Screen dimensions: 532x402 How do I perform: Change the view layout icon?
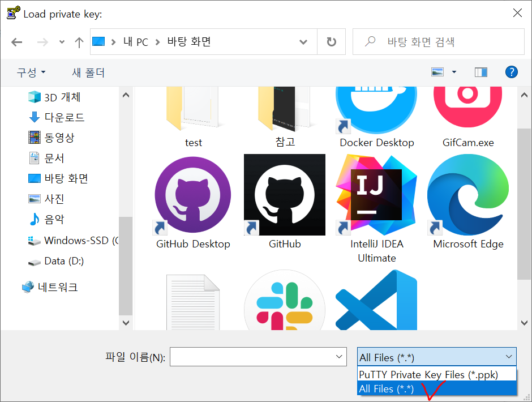pyautogui.click(x=437, y=72)
